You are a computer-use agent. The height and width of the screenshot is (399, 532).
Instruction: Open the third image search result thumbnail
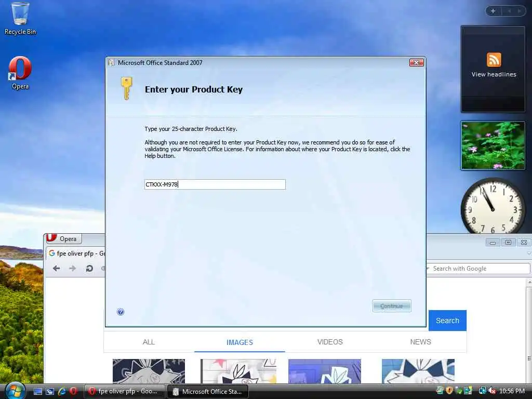tap(325, 371)
